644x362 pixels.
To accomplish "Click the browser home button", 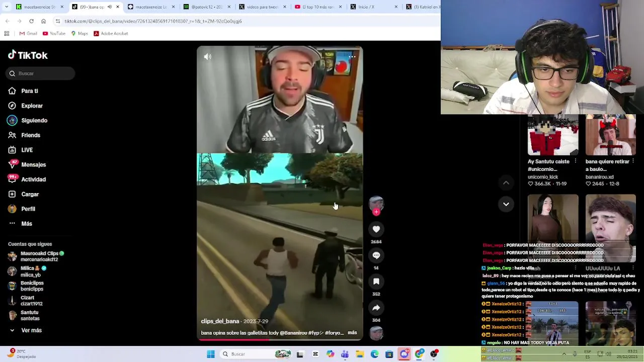I will pos(43,21).
